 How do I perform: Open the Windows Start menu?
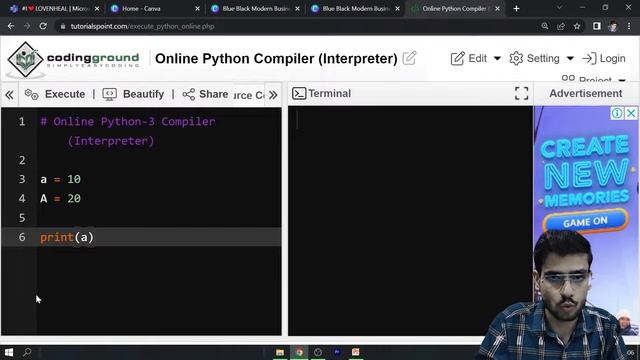pyautogui.click(x=9, y=352)
